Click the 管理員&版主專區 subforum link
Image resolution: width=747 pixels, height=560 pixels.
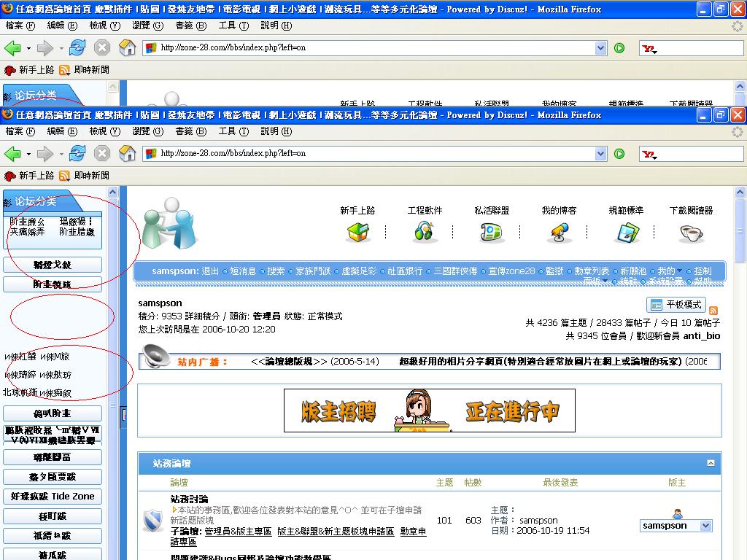[238, 532]
